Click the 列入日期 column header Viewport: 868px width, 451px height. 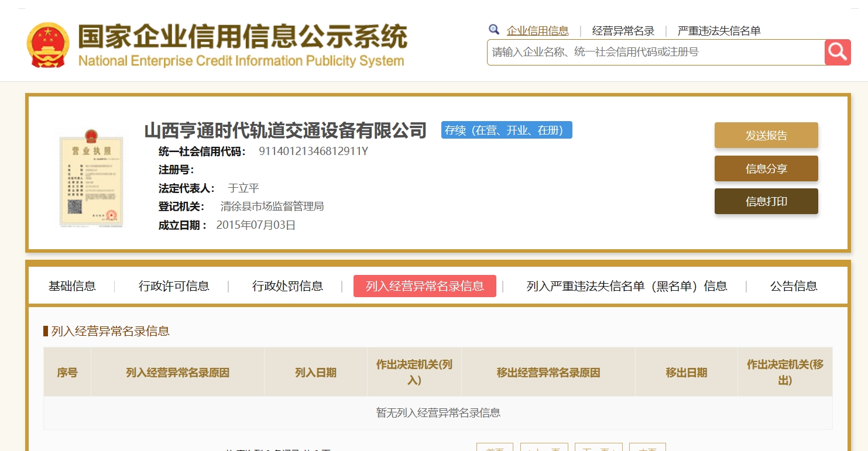315,373
